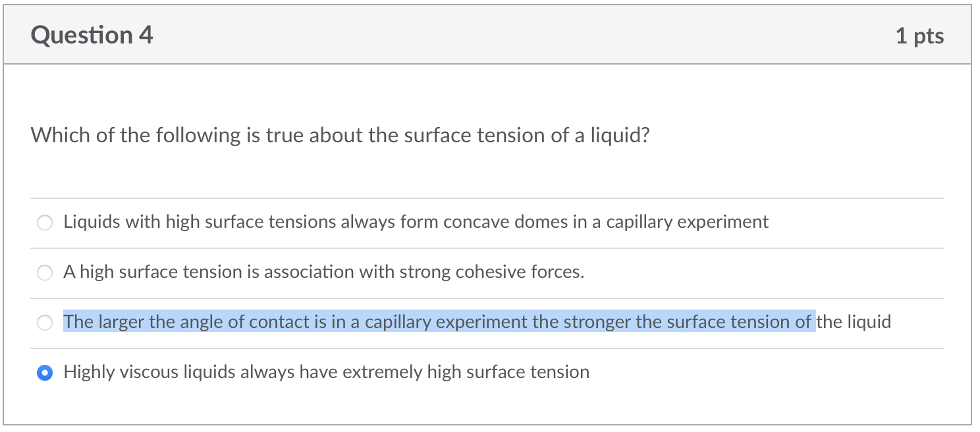Viewport: 980px width, 432px height.
Task: Click the gray question header bar
Action: tap(490, 34)
